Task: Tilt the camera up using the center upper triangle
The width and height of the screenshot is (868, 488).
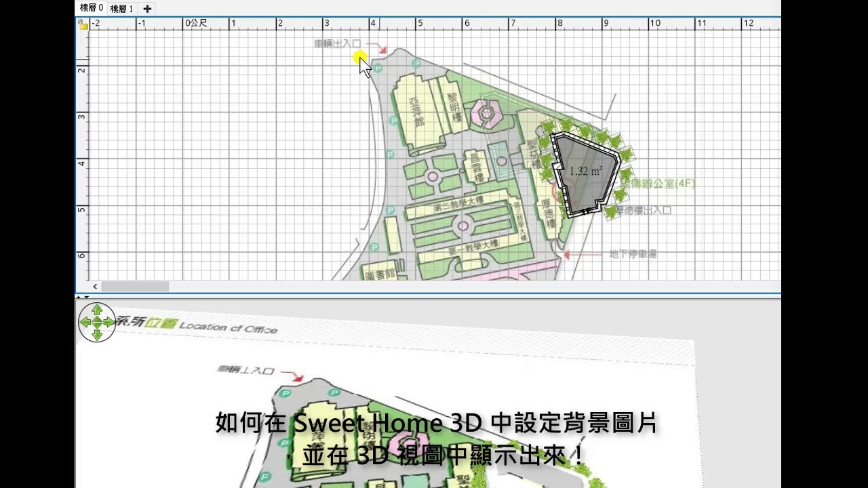Action: click(97, 318)
